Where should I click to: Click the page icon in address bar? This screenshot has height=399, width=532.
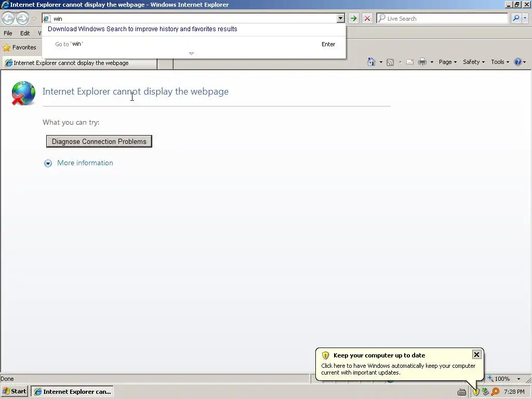(46, 19)
